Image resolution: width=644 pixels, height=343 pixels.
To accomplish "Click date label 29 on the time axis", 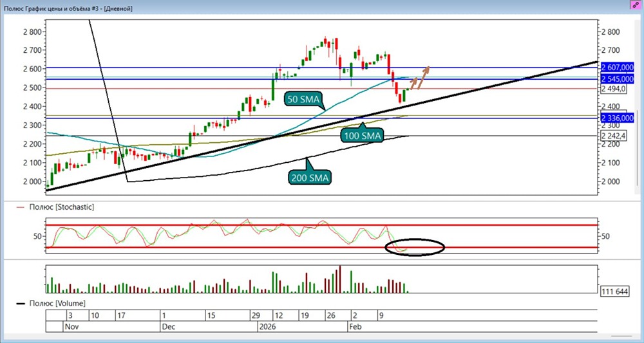I will (x=256, y=316).
